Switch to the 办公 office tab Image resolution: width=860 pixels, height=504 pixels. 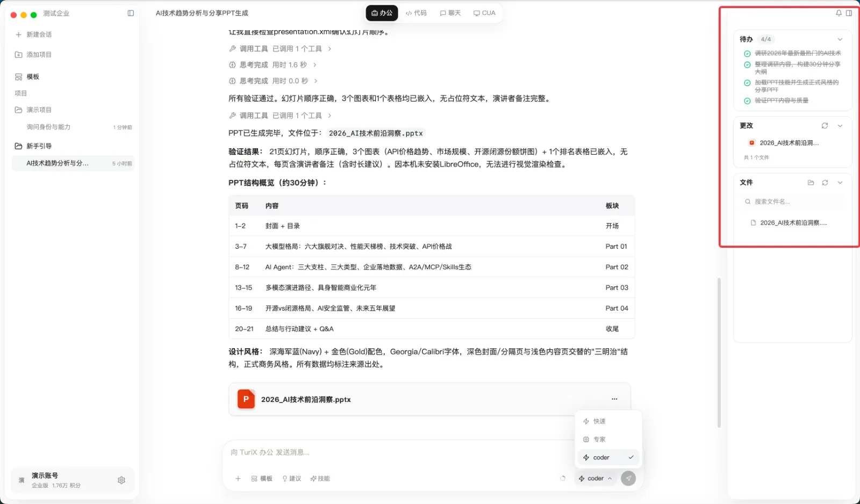click(x=382, y=13)
